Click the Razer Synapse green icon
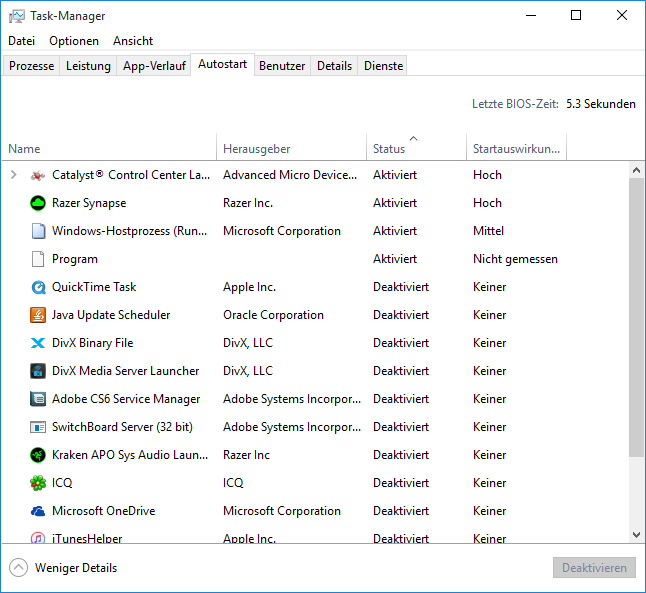The height and width of the screenshot is (593, 646). [38, 203]
